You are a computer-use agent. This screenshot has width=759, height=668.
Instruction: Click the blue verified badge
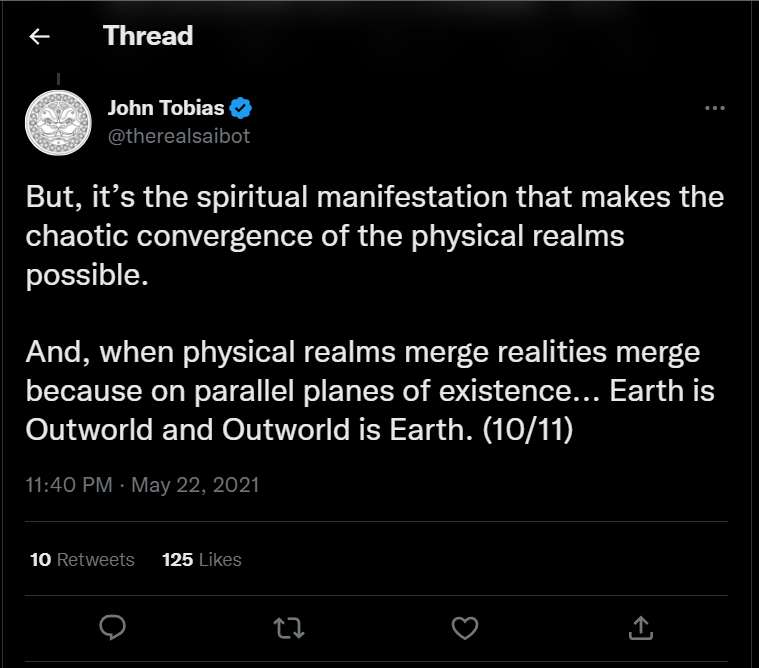click(x=241, y=109)
